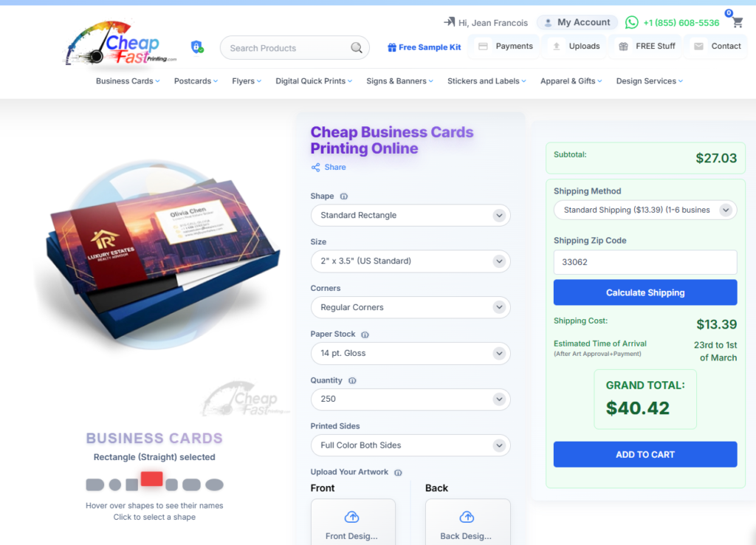Click the Quantity info icon
This screenshot has height=545, width=756.
tap(352, 380)
